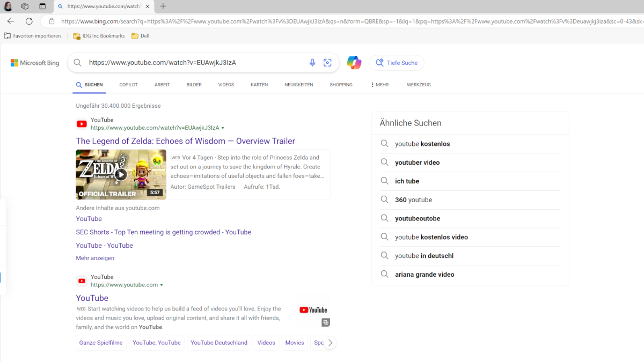Click the Microsoft Bing logo
Screen dimensions: 644x362
click(34, 62)
